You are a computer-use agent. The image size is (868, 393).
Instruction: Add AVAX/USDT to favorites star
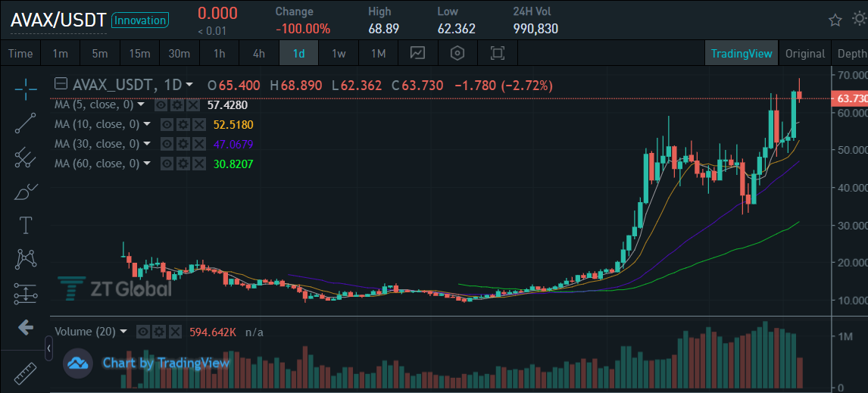(x=835, y=20)
